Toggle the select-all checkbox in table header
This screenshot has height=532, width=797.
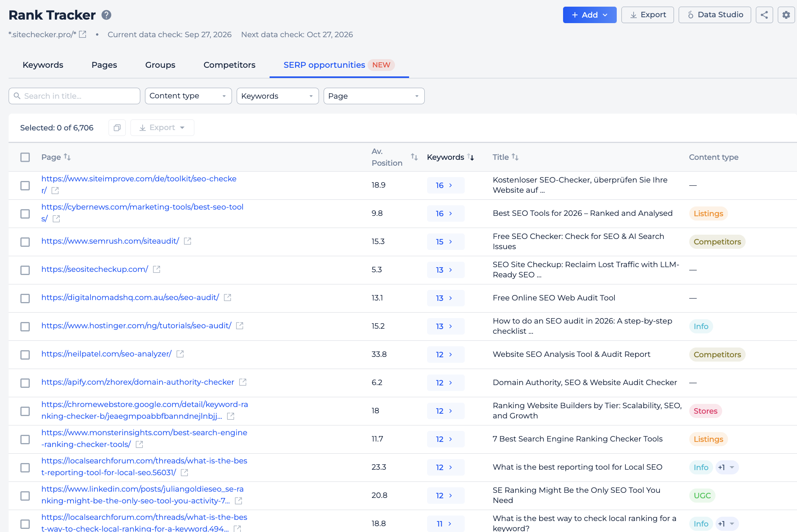click(x=25, y=157)
